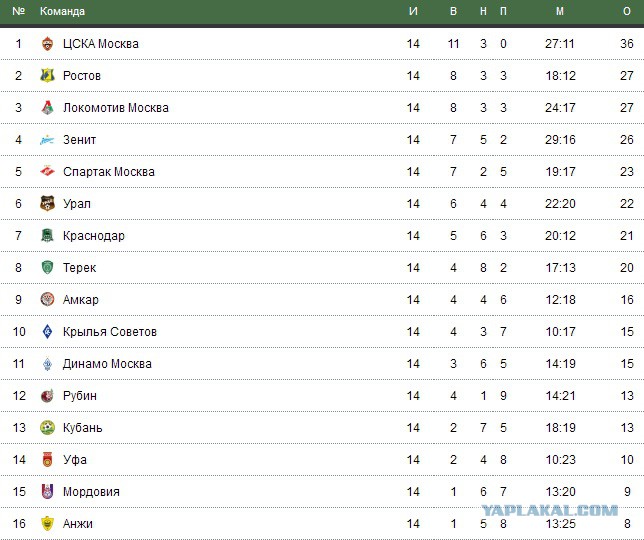Screen dimensions: 644x540
Task: Click the О points column header
Action: point(627,12)
